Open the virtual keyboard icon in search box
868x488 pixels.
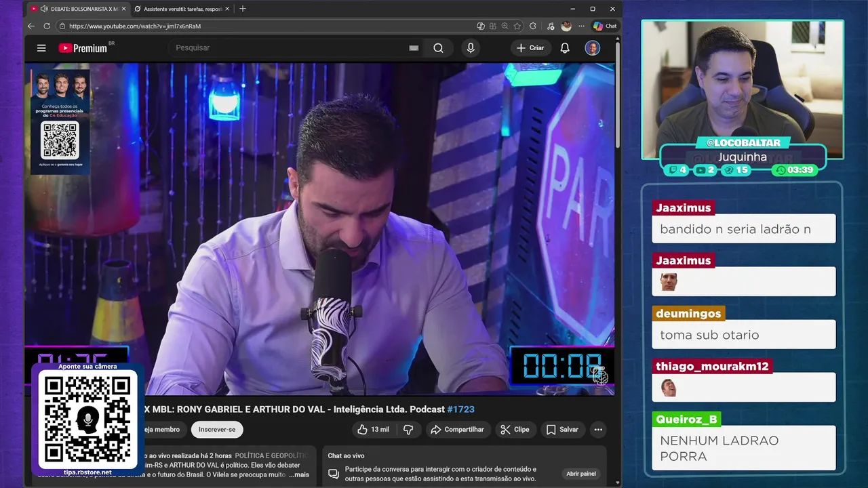click(x=414, y=48)
